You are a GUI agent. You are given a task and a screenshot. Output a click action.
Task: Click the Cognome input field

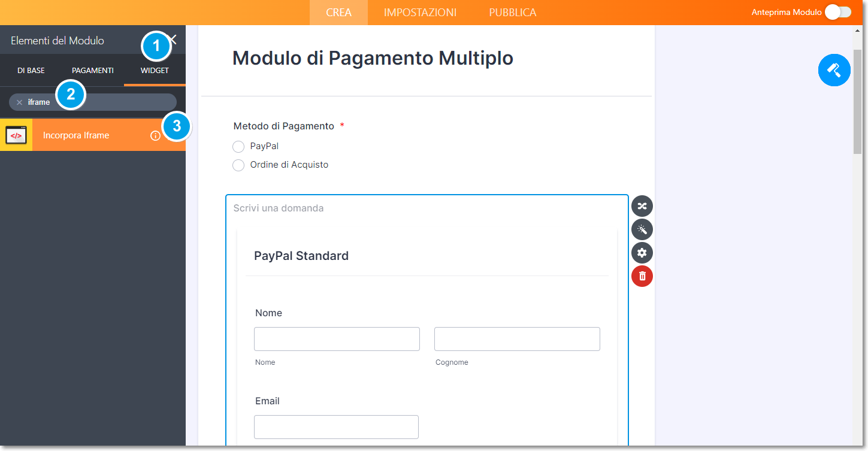click(517, 339)
